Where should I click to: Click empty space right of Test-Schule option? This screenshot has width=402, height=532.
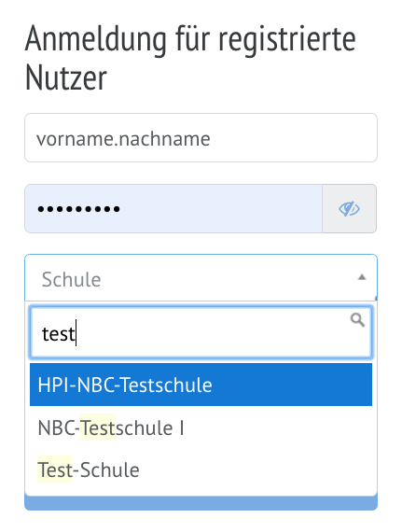(x=255, y=469)
